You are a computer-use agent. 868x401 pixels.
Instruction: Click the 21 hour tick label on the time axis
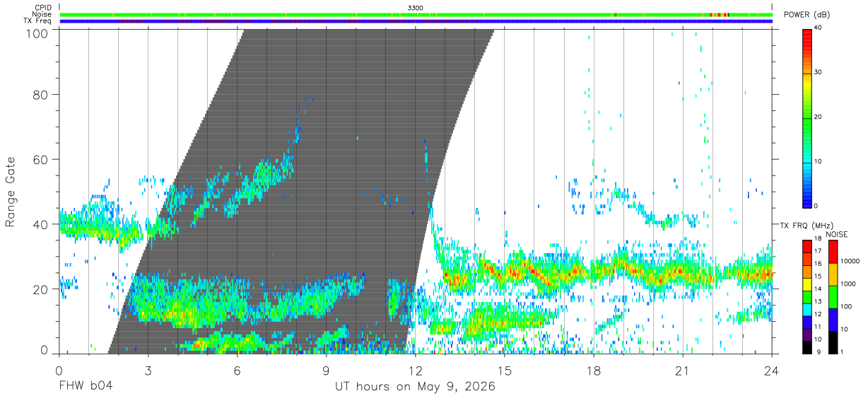683,371
